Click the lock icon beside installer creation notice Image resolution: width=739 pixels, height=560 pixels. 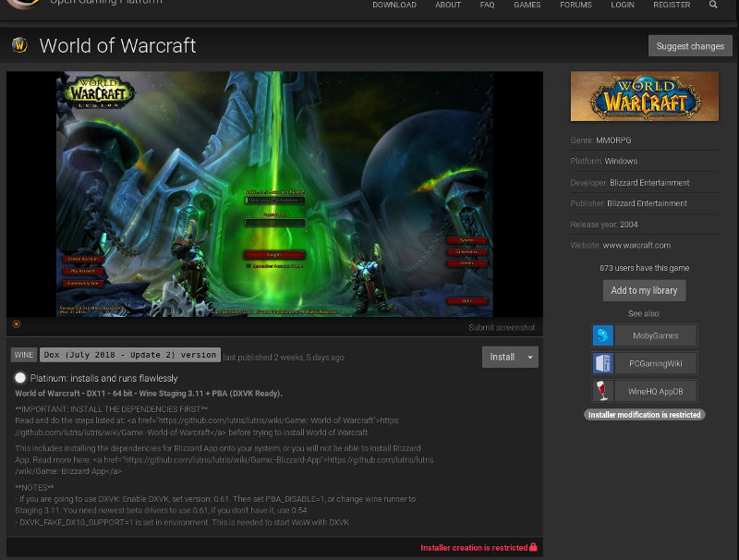(x=532, y=547)
